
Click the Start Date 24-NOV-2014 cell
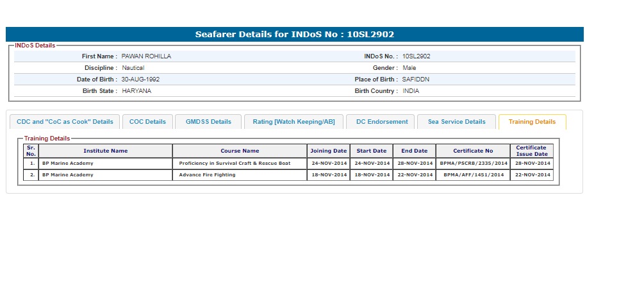tap(372, 164)
